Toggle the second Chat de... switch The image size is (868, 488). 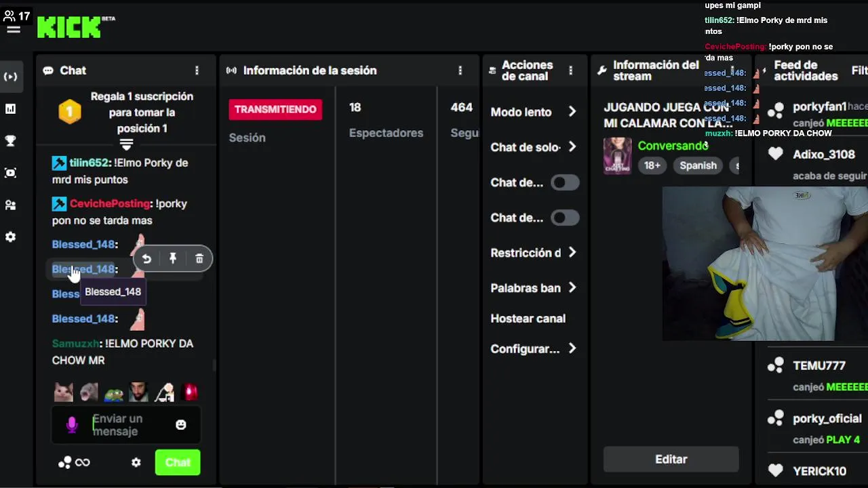(565, 218)
